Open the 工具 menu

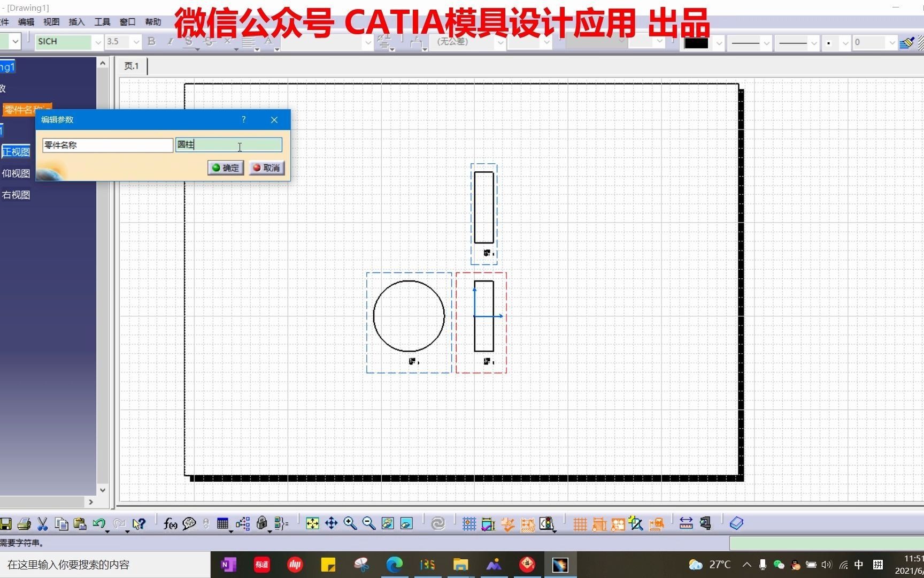(x=102, y=22)
